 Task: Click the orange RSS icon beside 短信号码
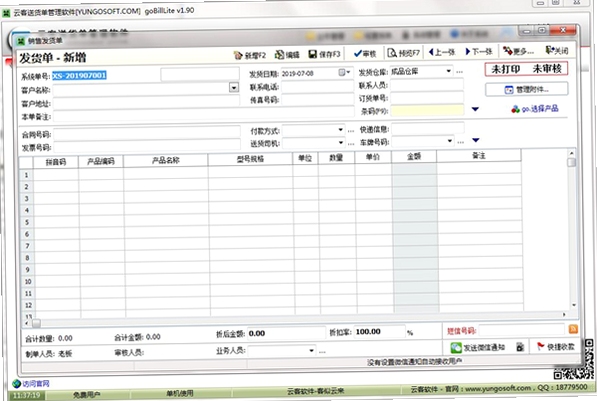coord(573,329)
